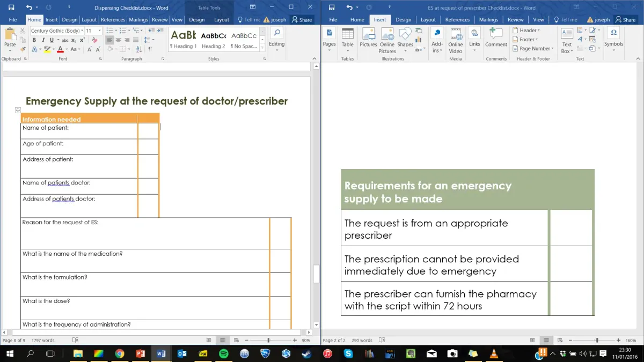Open Table dropdown in Insert ribbon
This screenshot has width=644, height=362.
pos(348,40)
